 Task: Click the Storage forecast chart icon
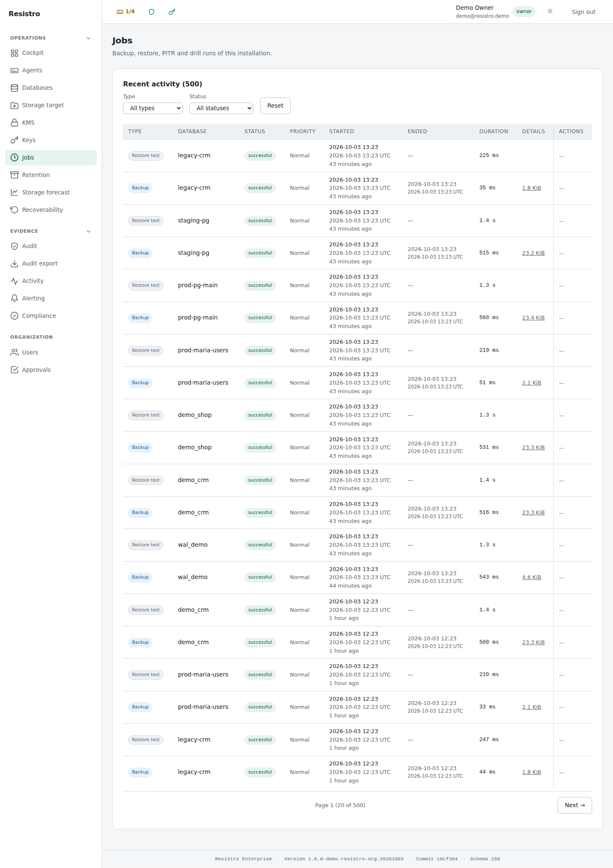point(14,193)
